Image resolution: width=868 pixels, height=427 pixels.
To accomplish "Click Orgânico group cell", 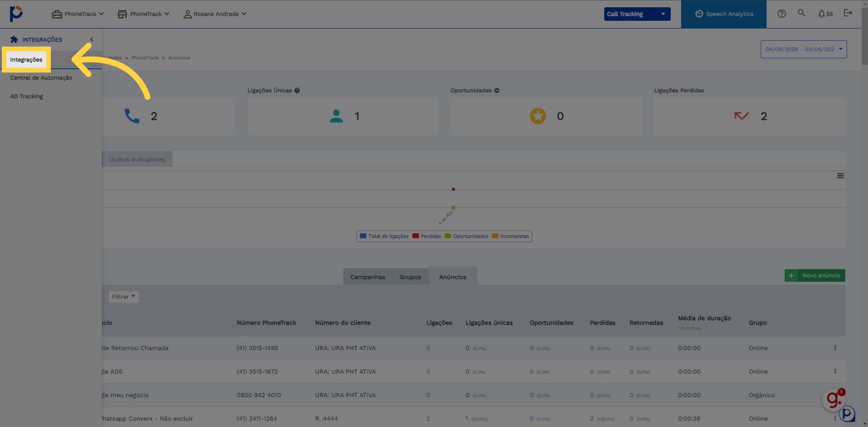I will click(762, 395).
